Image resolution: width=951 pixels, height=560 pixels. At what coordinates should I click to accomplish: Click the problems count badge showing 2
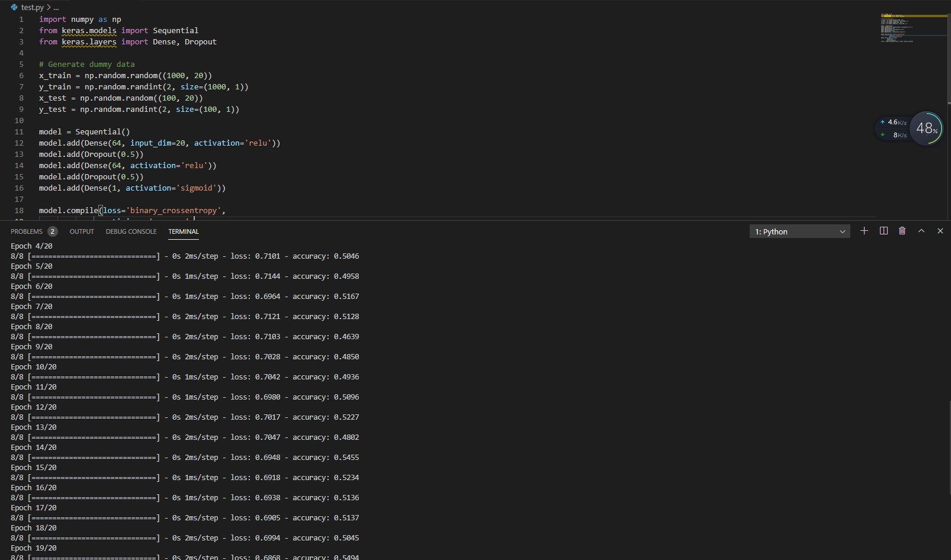[x=53, y=231]
